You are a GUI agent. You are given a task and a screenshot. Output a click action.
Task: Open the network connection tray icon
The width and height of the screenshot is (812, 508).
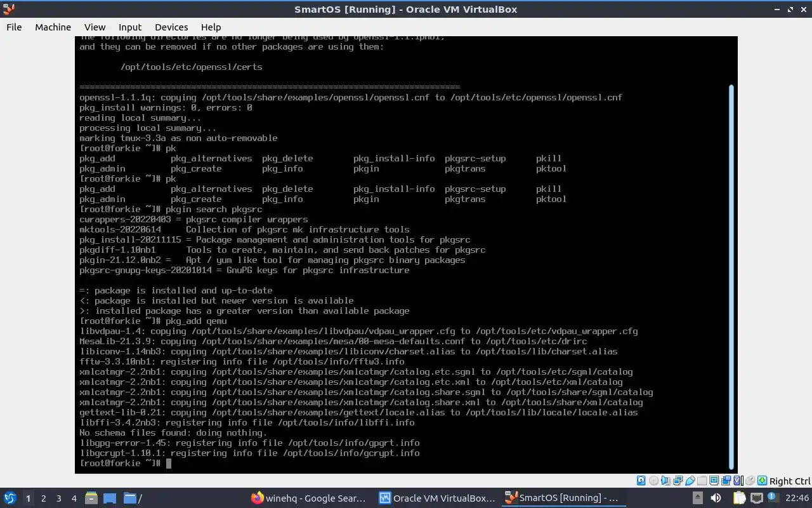[757, 498]
